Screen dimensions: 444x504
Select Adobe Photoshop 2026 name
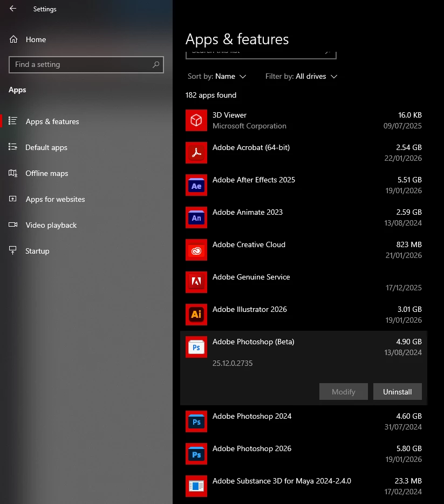click(x=252, y=449)
